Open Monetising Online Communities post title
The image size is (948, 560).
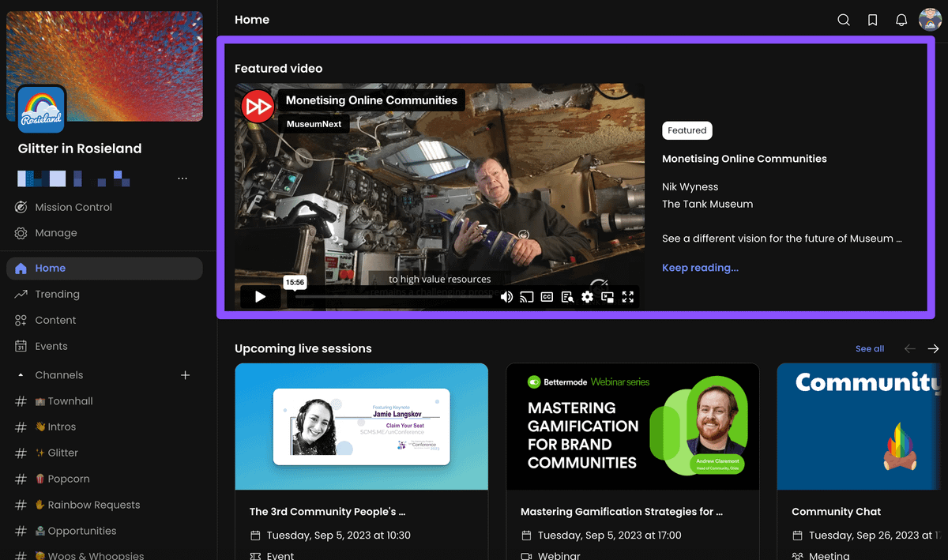point(744,159)
